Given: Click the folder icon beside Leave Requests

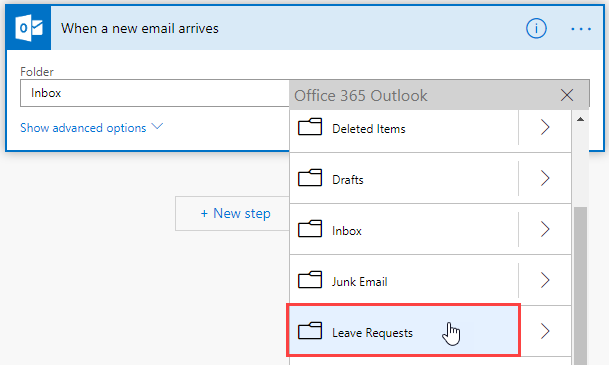Looking at the screenshot, I should point(310,331).
